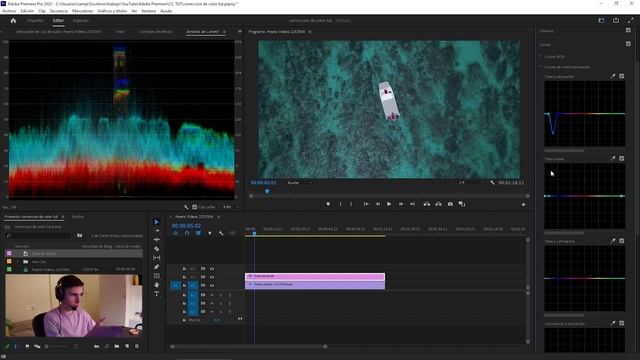Toggle Curves section checkbox in Lumetri

click(x=628, y=44)
